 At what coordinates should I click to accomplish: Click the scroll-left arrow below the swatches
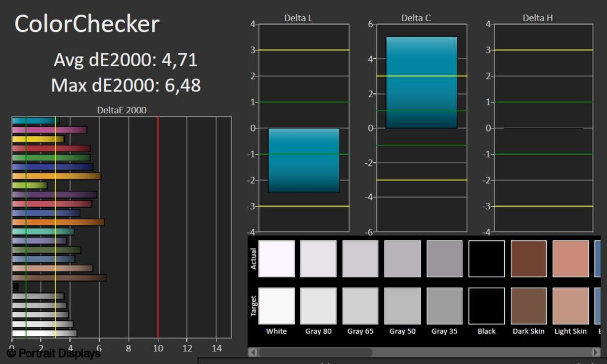coord(253,352)
